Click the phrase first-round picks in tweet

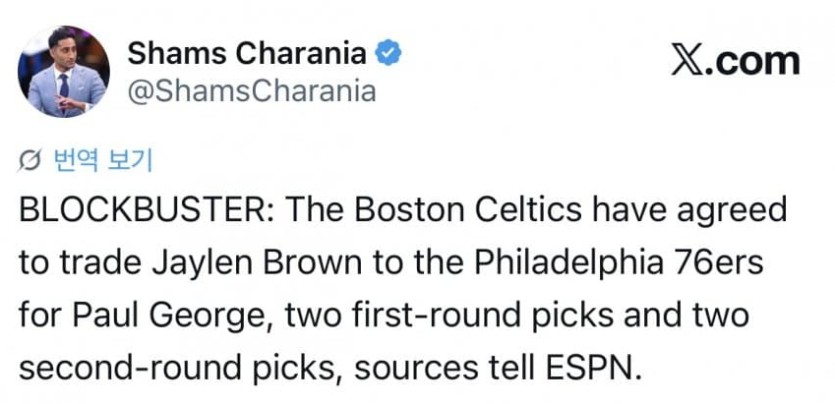click(x=482, y=316)
